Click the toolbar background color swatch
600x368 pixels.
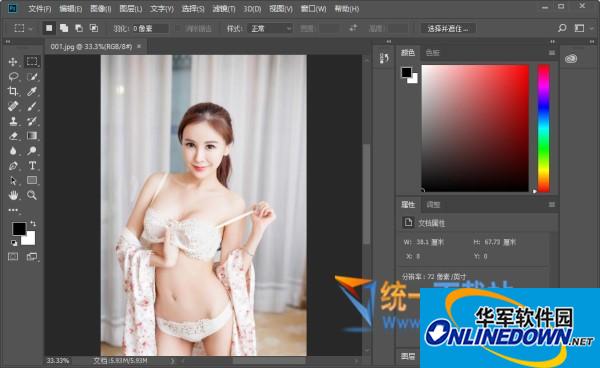[x=30, y=240]
